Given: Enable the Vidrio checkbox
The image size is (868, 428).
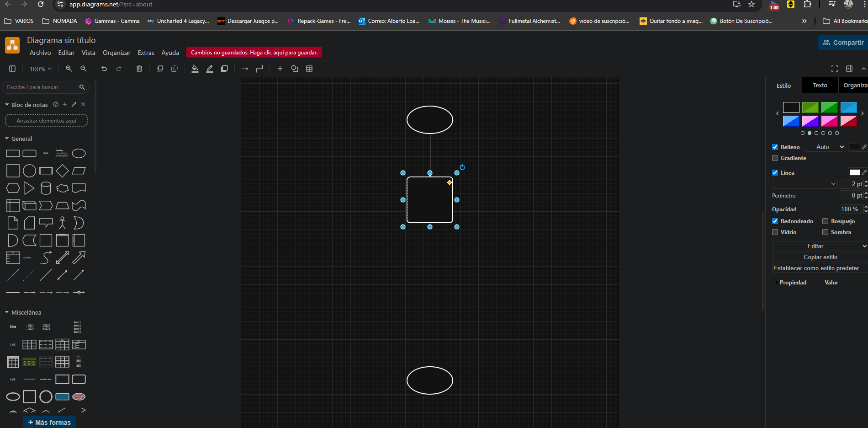Looking at the screenshot, I should click(x=775, y=232).
